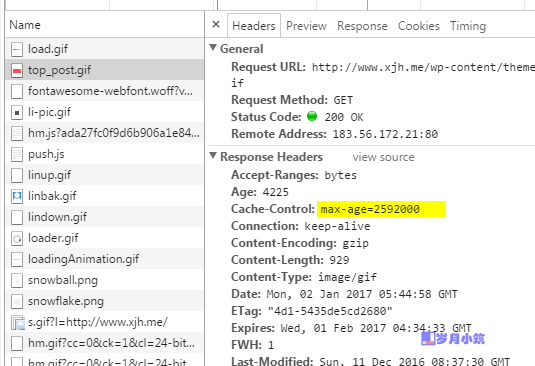Screen dimensions: 535x366
Task: Click the red marker on the timeline
Action: point(367,5)
